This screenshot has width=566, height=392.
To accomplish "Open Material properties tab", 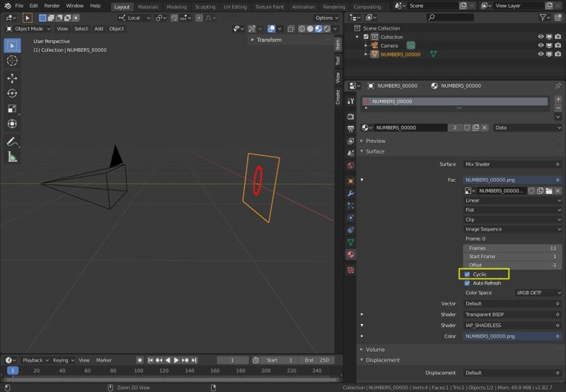I will (350, 255).
